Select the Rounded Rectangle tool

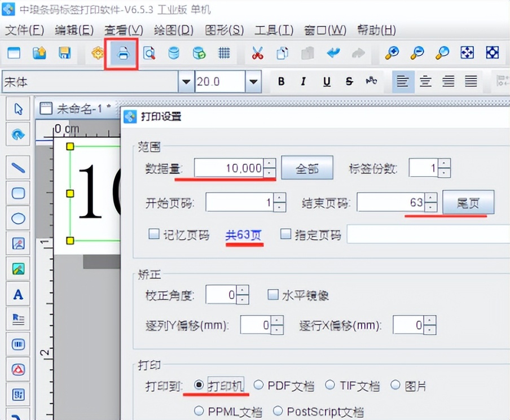17,194
